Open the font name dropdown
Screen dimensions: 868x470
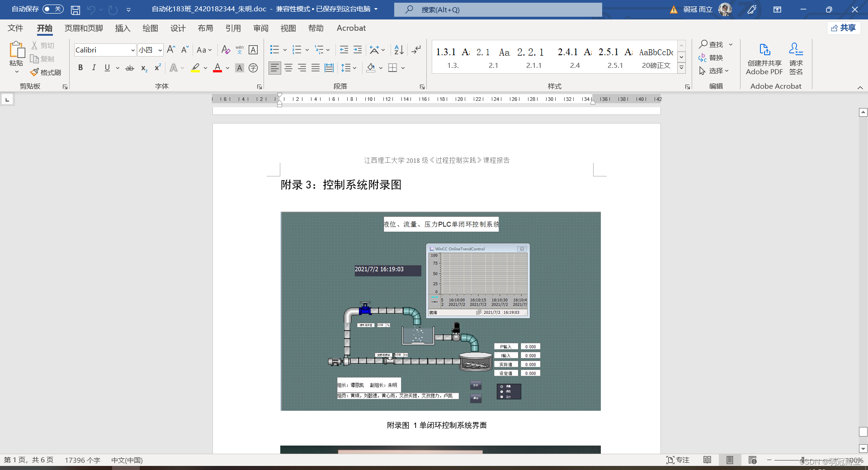point(133,50)
